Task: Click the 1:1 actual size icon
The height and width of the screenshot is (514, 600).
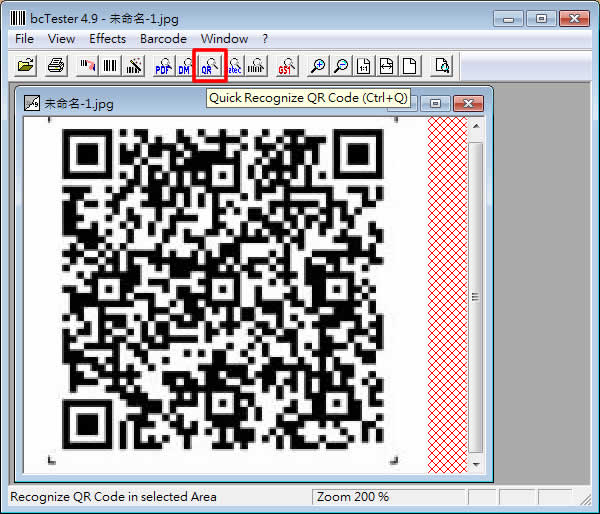Action: pos(364,66)
